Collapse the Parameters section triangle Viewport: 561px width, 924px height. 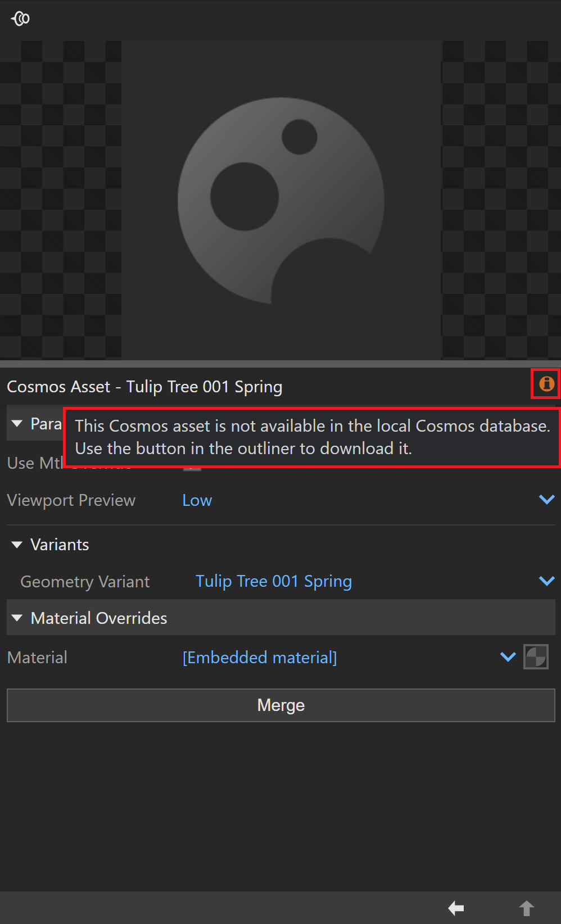(17, 423)
